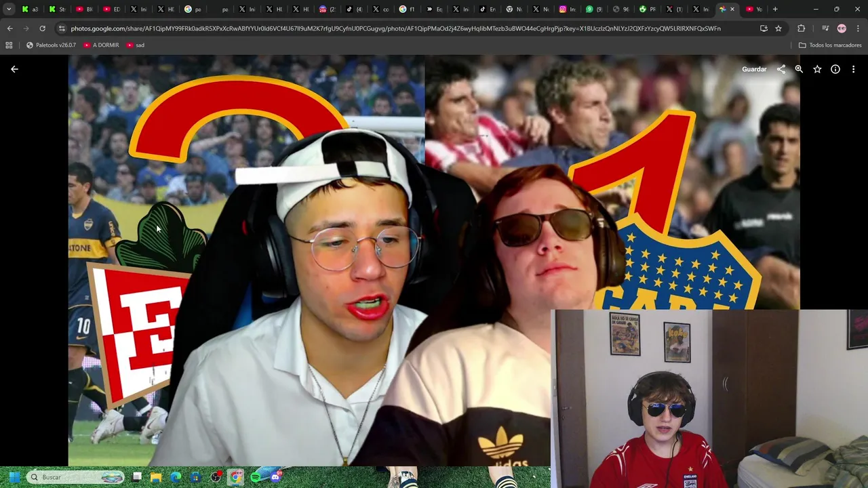Open the media control icon in toolbar
The width and height of the screenshot is (868, 488).
(825, 28)
